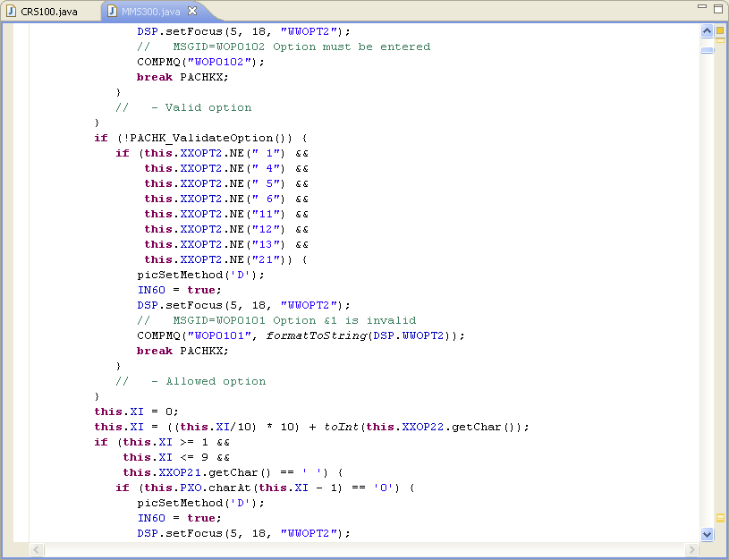Jump to first warning marker below summary square
Viewport: 729px width, 560px height.
tap(720, 39)
